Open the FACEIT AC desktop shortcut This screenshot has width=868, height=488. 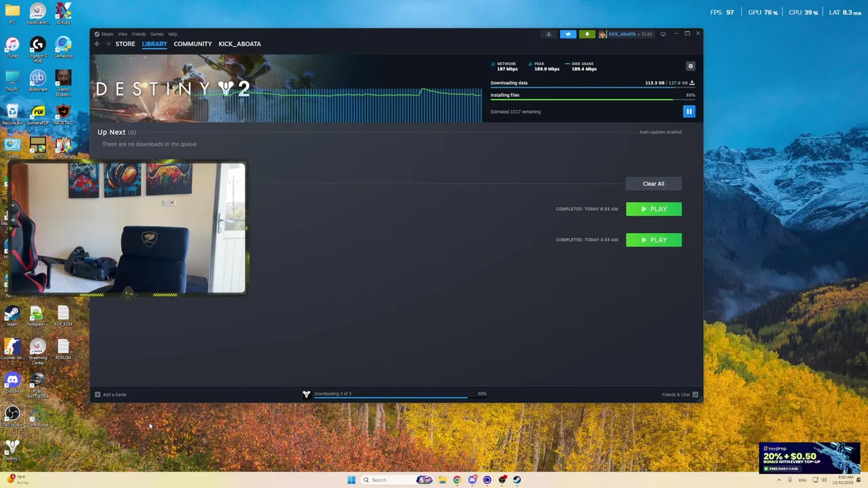[63, 115]
